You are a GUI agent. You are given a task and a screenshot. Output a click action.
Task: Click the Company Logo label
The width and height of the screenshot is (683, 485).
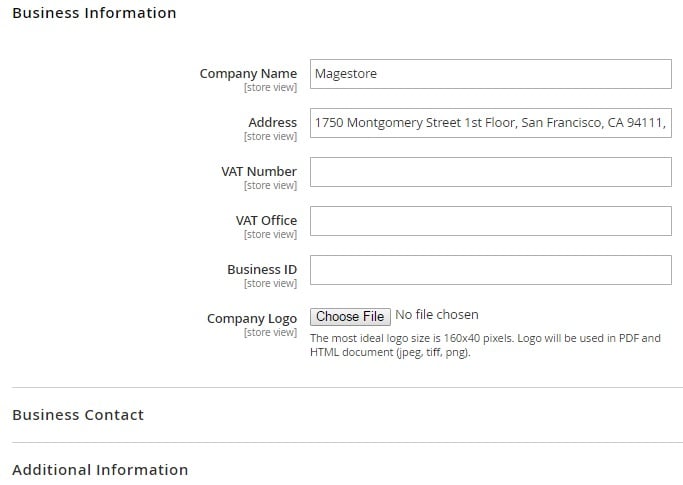point(252,319)
